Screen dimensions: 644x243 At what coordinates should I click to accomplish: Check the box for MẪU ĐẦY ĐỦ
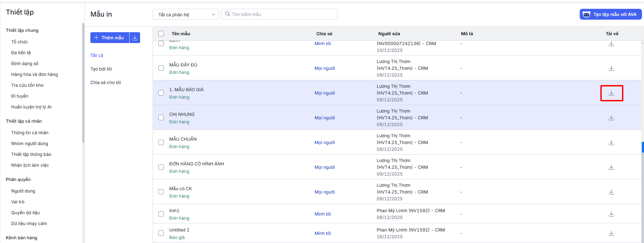click(161, 68)
